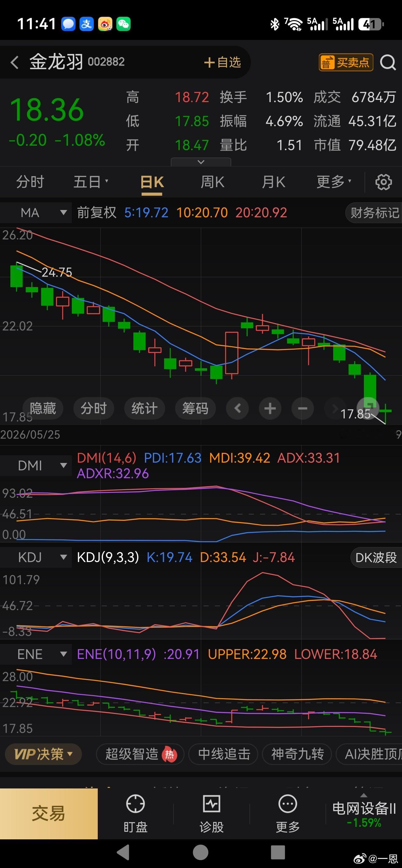The width and height of the screenshot is (402, 868).
Task: Tap the WeChat notification icon
Action: [124, 24]
